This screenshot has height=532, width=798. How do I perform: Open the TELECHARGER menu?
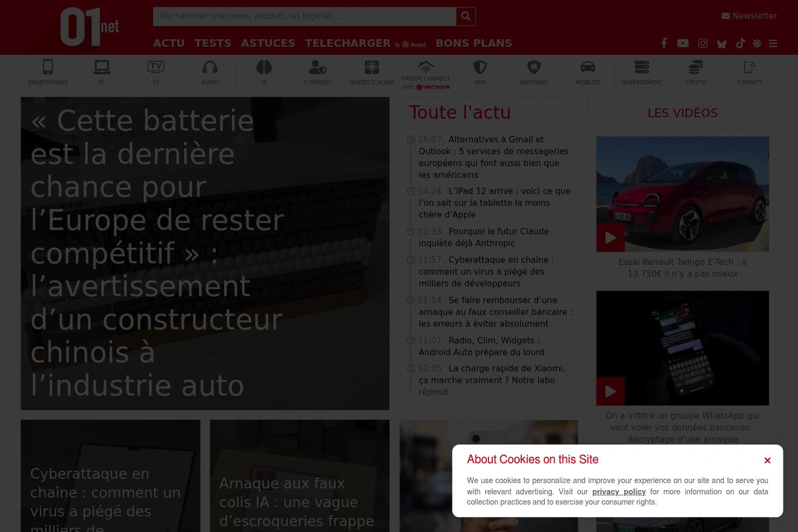(x=348, y=43)
